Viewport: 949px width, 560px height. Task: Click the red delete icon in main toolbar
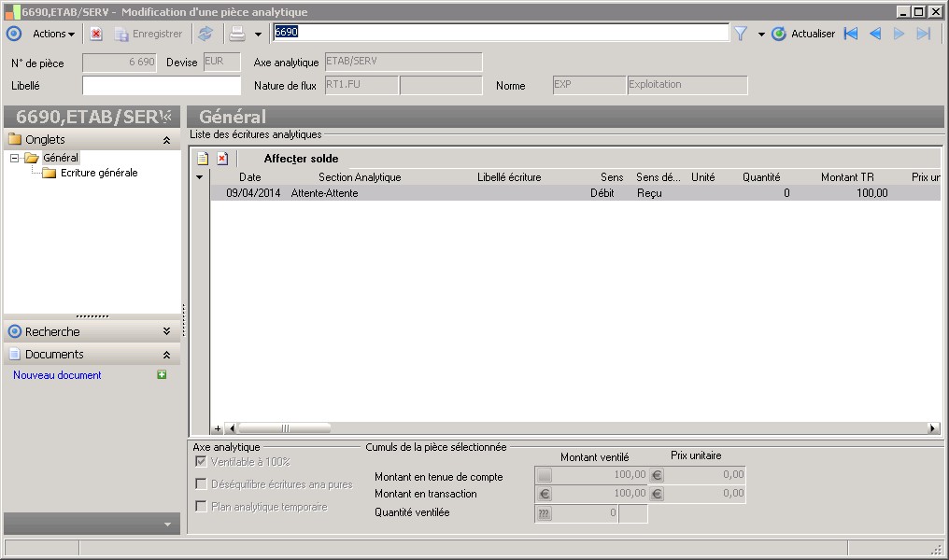click(96, 34)
